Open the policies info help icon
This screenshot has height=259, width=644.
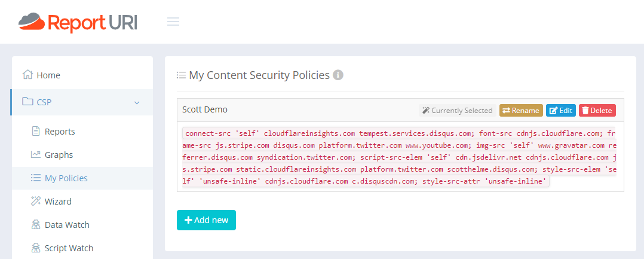pyautogui.click(x=338, y=75)
